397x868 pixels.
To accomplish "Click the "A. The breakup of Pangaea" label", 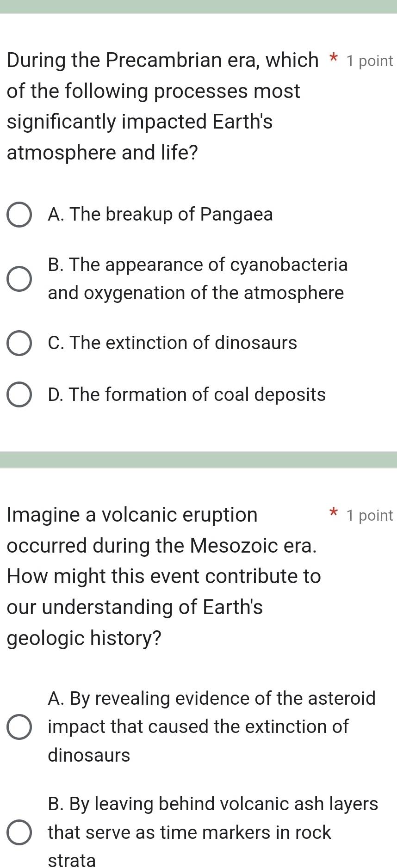I will [160, 215].
